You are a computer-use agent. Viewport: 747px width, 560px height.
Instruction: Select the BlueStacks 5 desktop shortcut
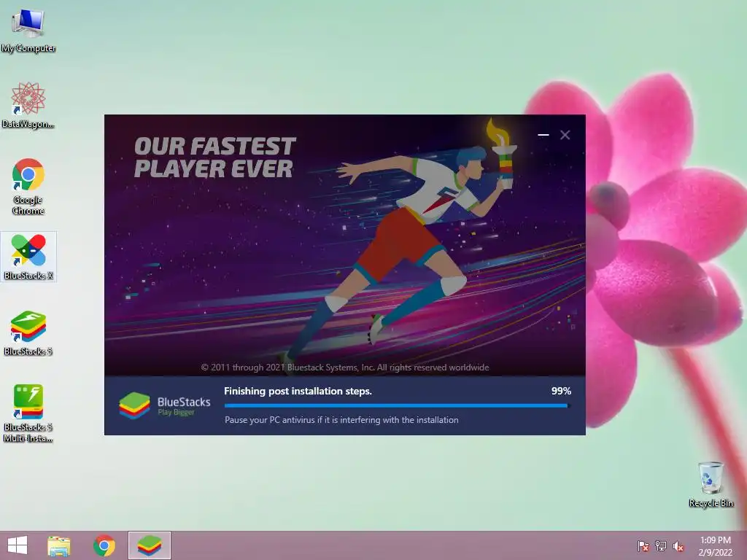28,332
